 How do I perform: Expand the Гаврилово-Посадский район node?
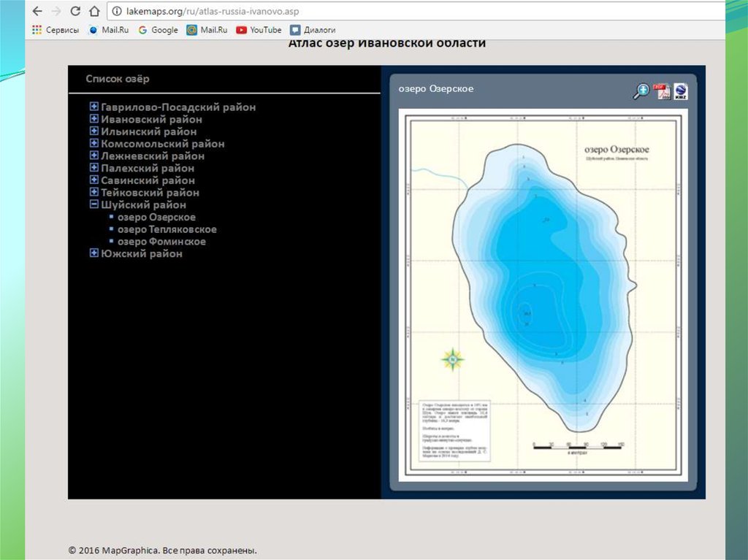tap(94, 107)
